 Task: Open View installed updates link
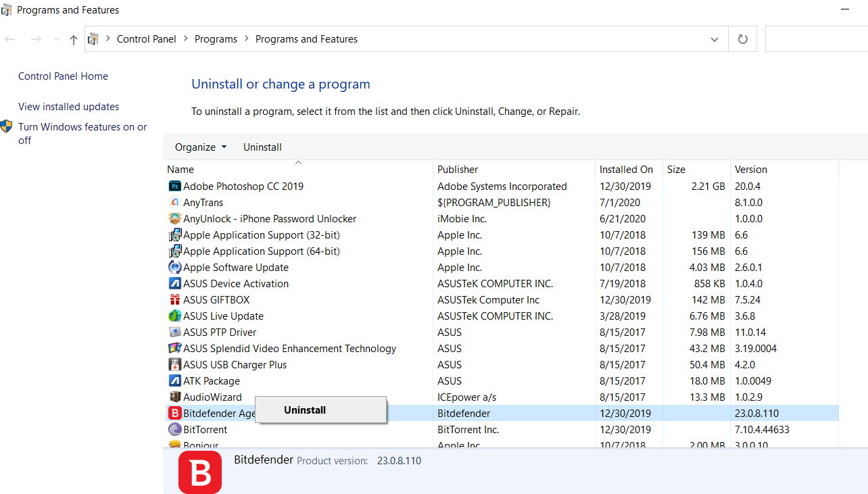[68, 107]
